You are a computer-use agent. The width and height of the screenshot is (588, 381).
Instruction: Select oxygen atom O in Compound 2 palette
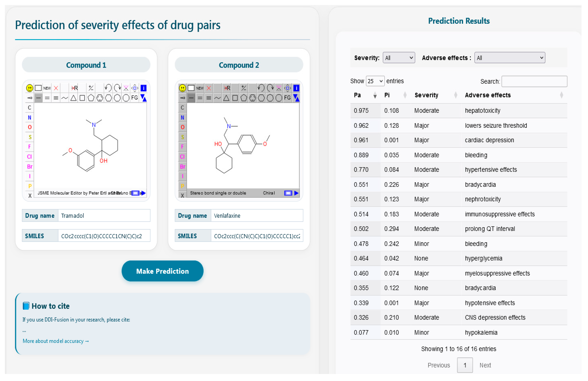[x=182, y=127]
